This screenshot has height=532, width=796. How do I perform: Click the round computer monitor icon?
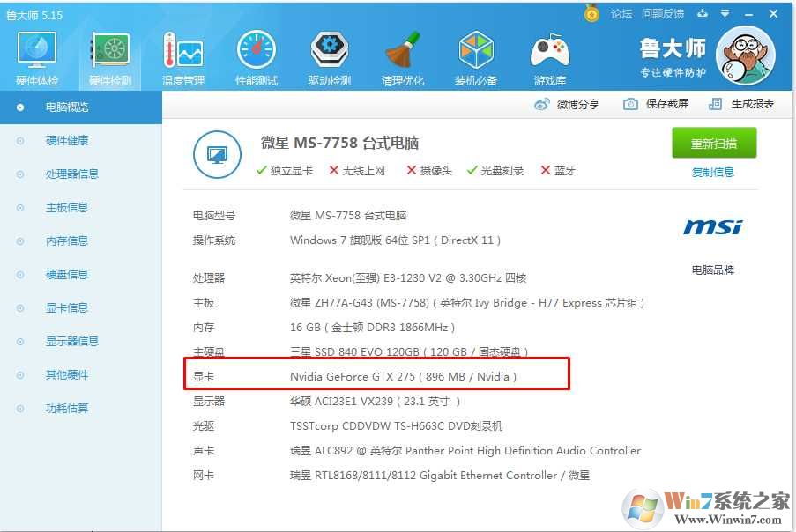(217, 155)
